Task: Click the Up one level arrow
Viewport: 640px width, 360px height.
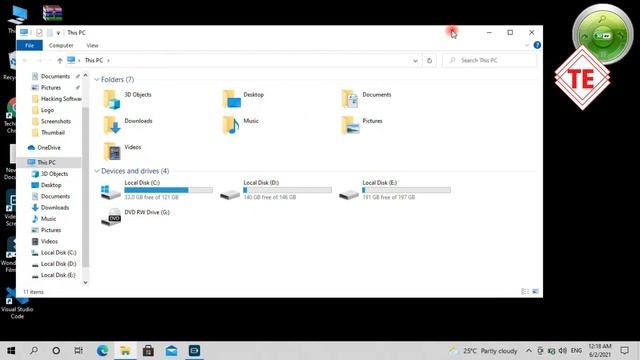Action: [x=60, y=60]
